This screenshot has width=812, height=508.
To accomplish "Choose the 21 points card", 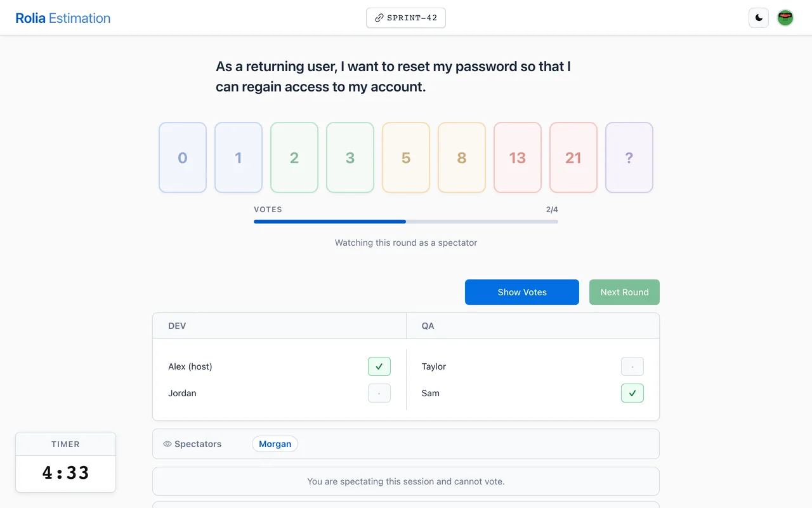I will pyautogui.click(x=573, y=157).
